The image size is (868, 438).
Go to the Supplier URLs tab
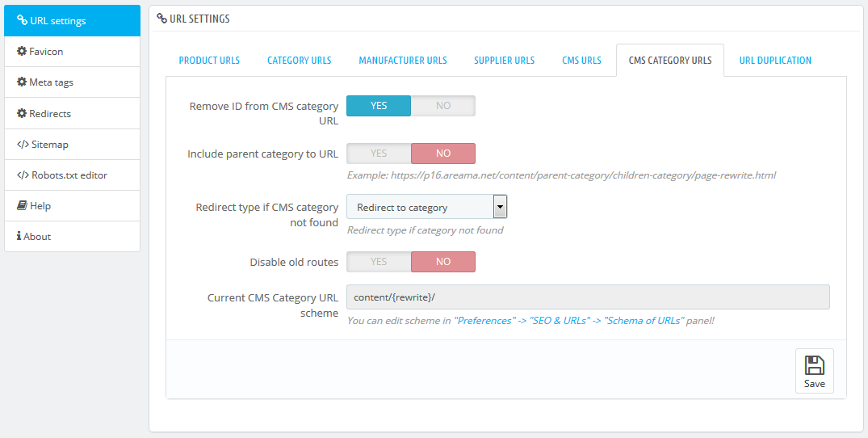[x=504, y=61]
